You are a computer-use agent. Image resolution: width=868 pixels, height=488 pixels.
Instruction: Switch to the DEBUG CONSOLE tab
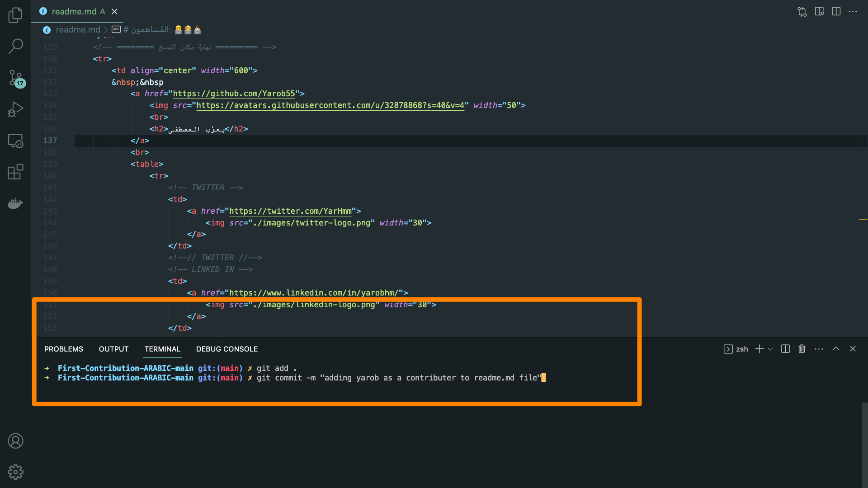(x=226, y=349)
